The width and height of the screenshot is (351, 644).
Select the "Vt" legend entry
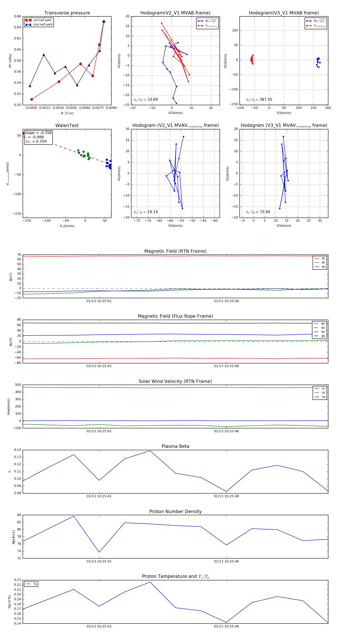(x=320, y=393)
